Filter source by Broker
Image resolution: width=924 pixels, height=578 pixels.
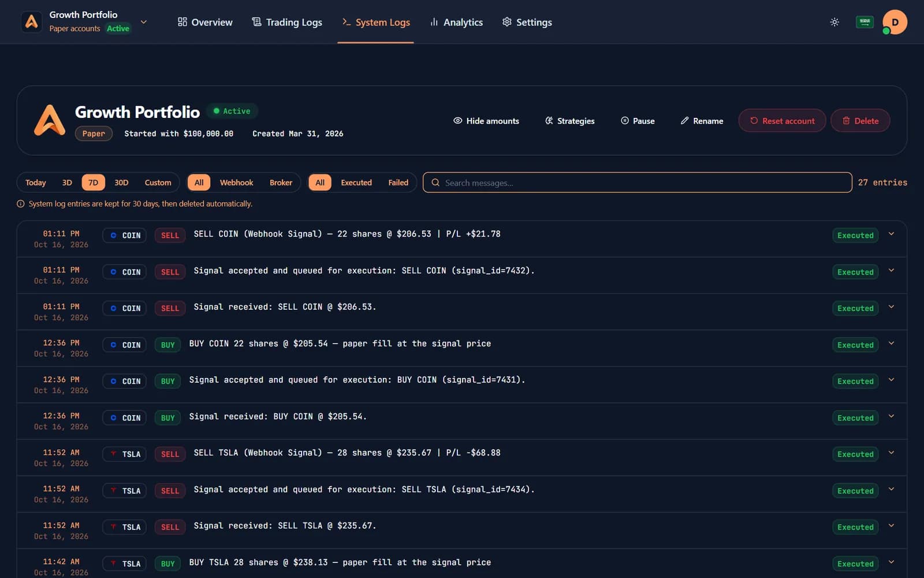[281, 183]
